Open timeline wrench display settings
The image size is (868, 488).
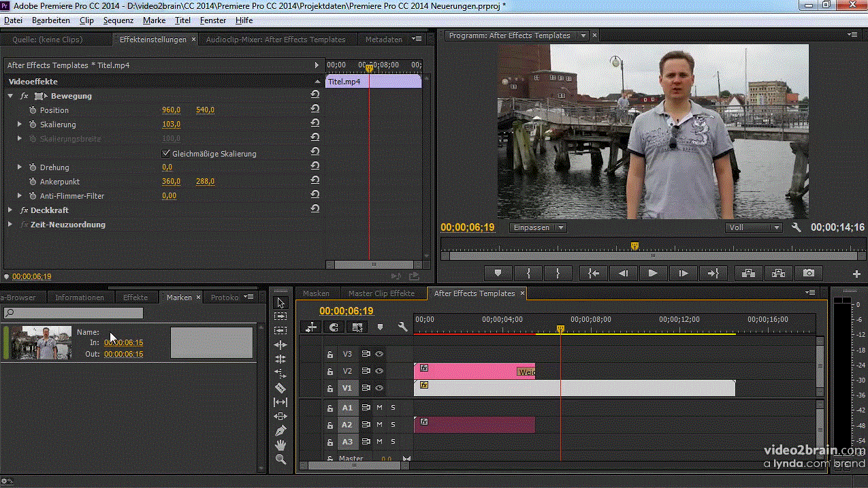tap(403, 327)
